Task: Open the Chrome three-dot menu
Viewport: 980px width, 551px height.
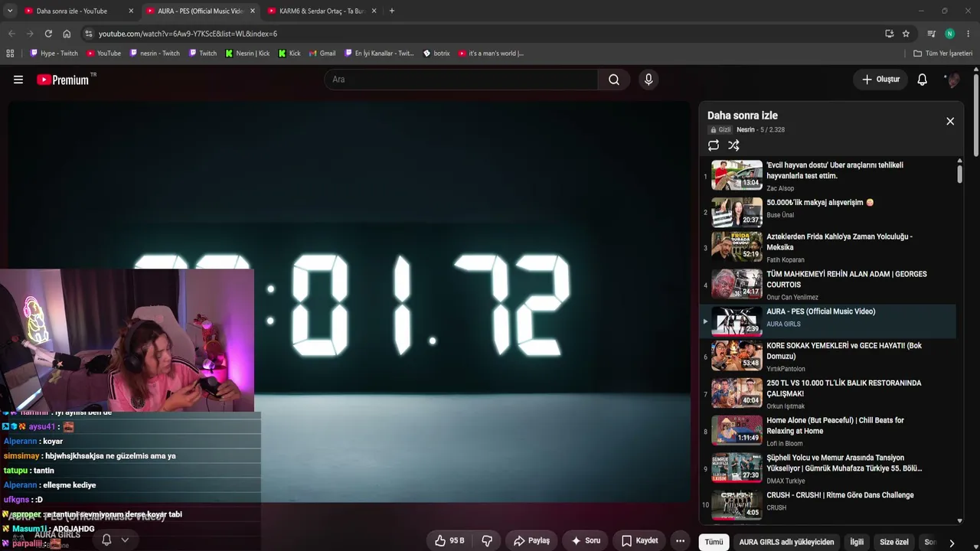Action: tap(969, 34)
